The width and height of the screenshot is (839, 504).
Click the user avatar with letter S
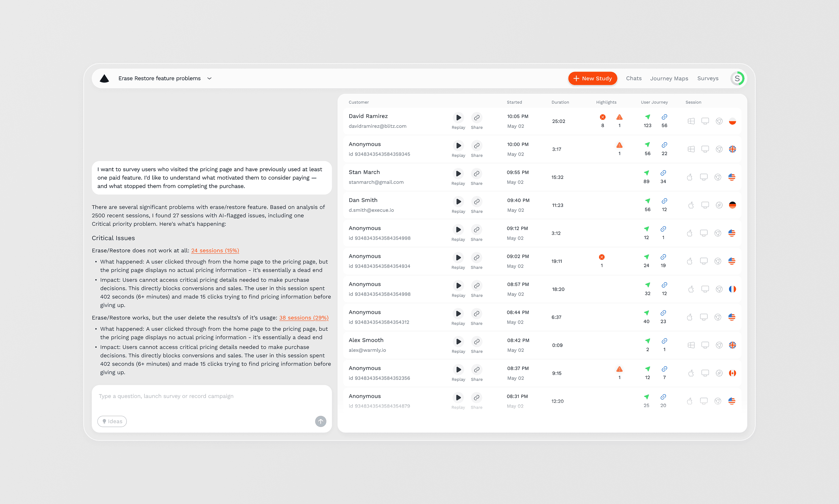tap(737, 78)
